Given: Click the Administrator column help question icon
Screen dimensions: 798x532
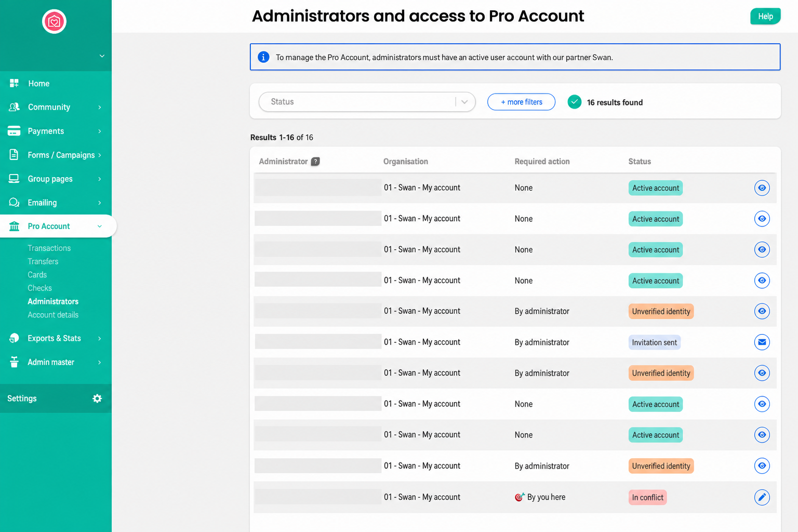Looking at the screenshot, I should coord(315,162).
